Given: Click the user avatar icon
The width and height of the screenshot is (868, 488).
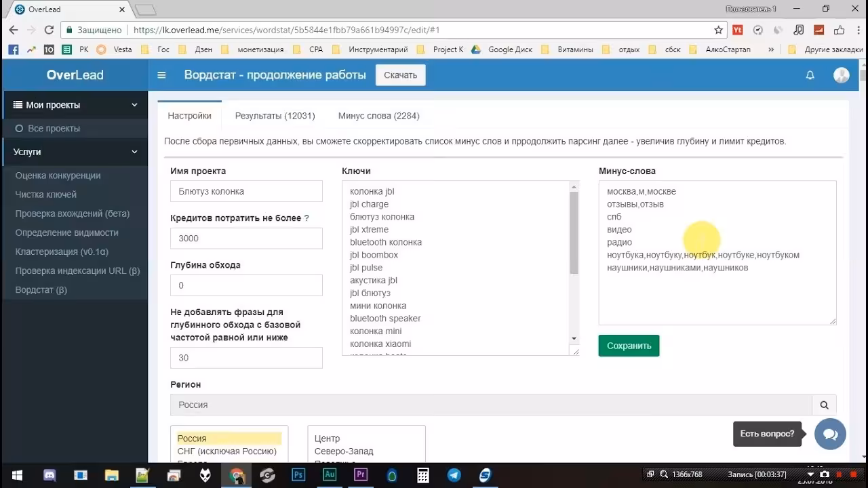Looking at the screenshot, I should coord(841,75).
